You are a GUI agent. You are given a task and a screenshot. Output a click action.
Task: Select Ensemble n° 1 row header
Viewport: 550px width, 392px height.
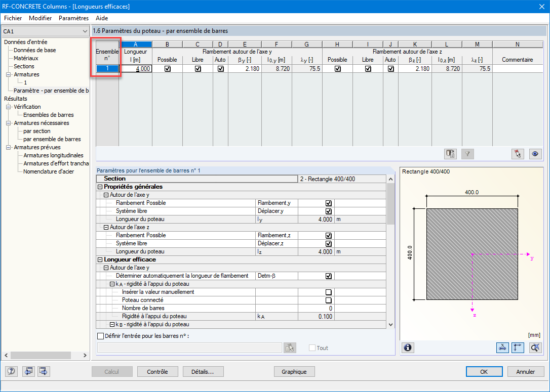(x=107, y=69)
